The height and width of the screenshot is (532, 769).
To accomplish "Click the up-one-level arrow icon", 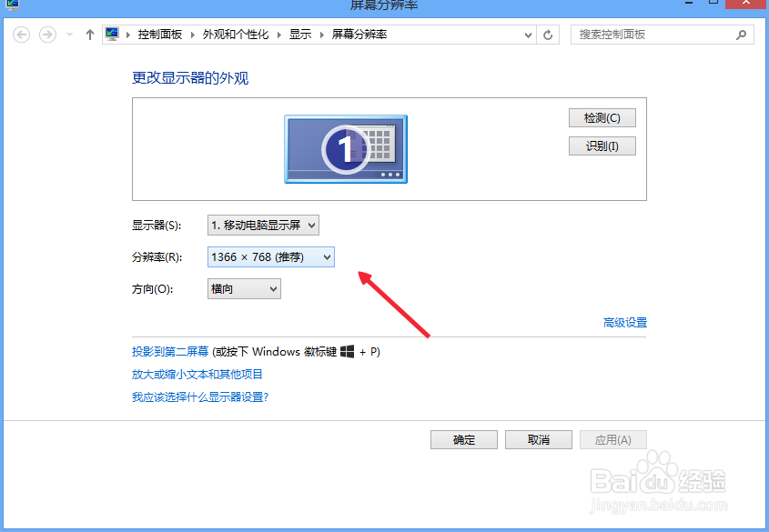I will tap(88, 35).
